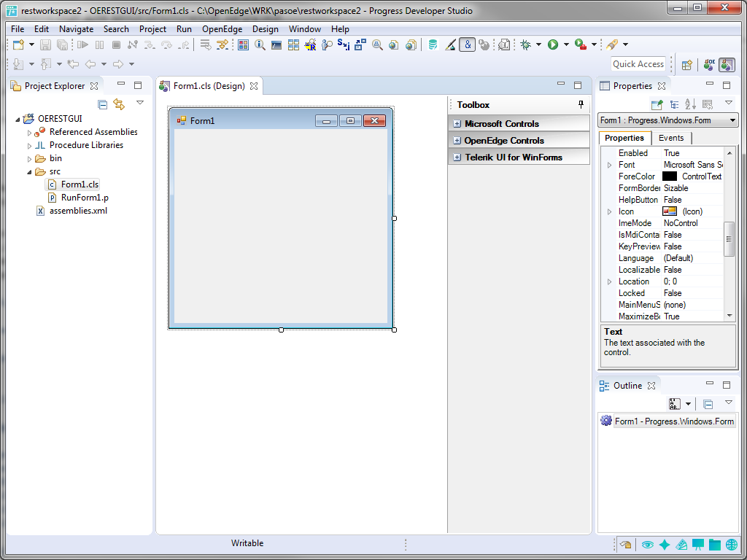Viewport: 747px width, 560px height.
Task: Click the colored grid AppBuilder icon
Action: pos(244,44)
